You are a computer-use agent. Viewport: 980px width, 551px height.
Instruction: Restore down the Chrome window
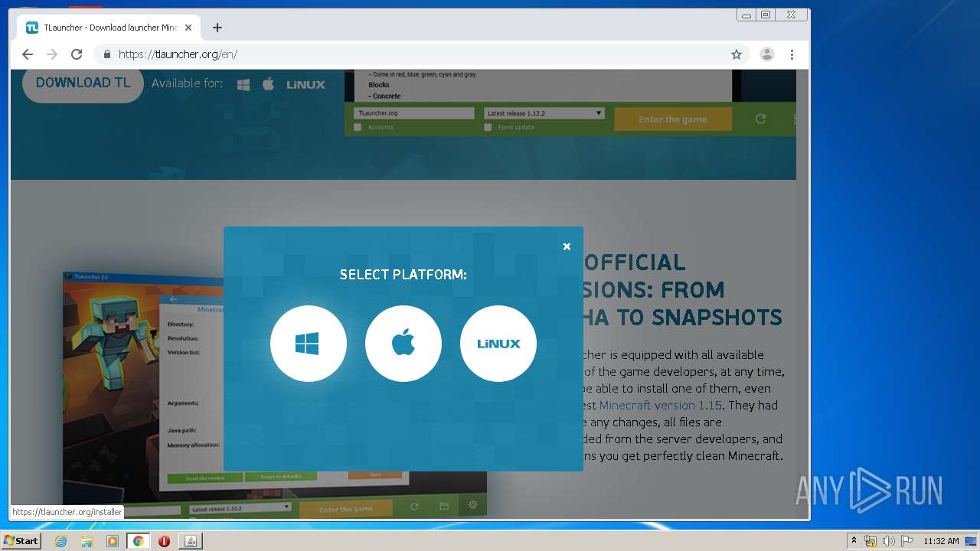pos(765,15)
